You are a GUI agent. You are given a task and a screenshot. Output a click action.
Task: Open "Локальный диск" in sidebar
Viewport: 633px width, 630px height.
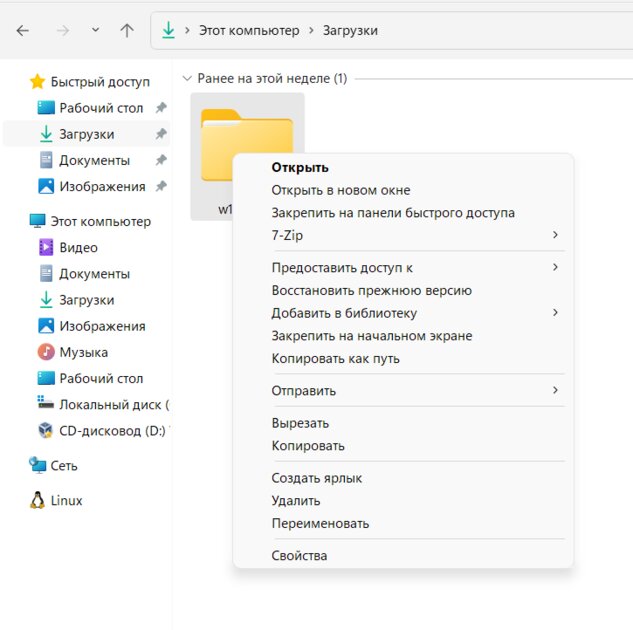click(114, 405)
